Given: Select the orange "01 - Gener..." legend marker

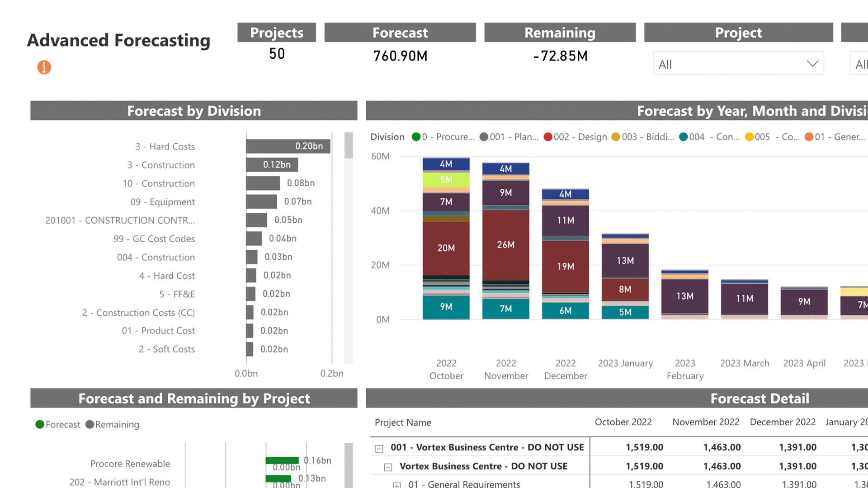Looking at the screenshot, I should (x=807, y=136).
